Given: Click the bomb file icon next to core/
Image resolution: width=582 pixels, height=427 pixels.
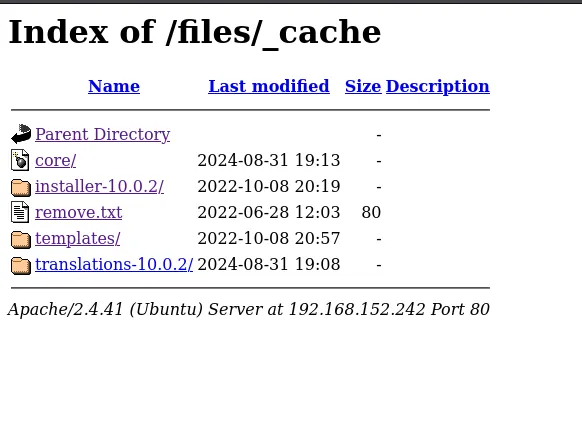Looking at the screenshot, I should 20,160.
